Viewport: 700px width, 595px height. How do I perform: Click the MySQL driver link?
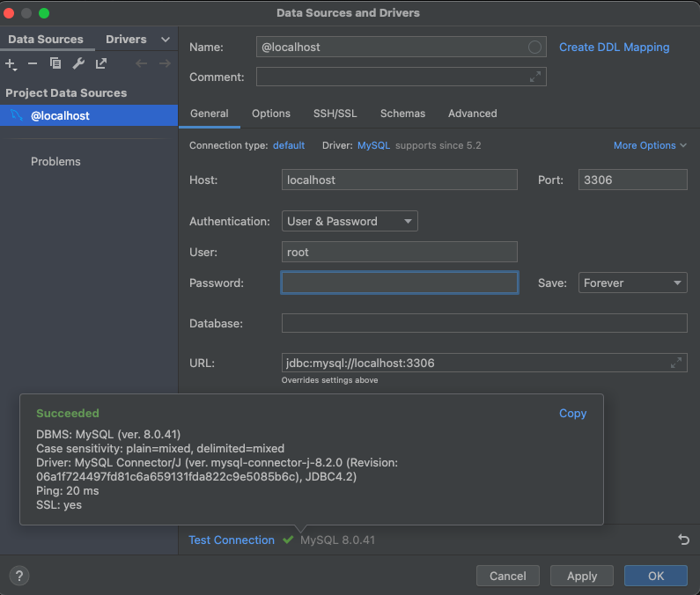coord(373,145)
